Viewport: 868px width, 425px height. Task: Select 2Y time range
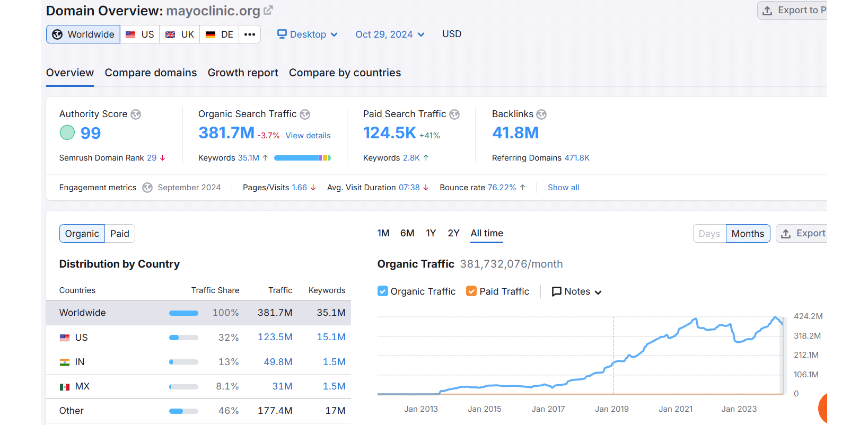point(453,233)
